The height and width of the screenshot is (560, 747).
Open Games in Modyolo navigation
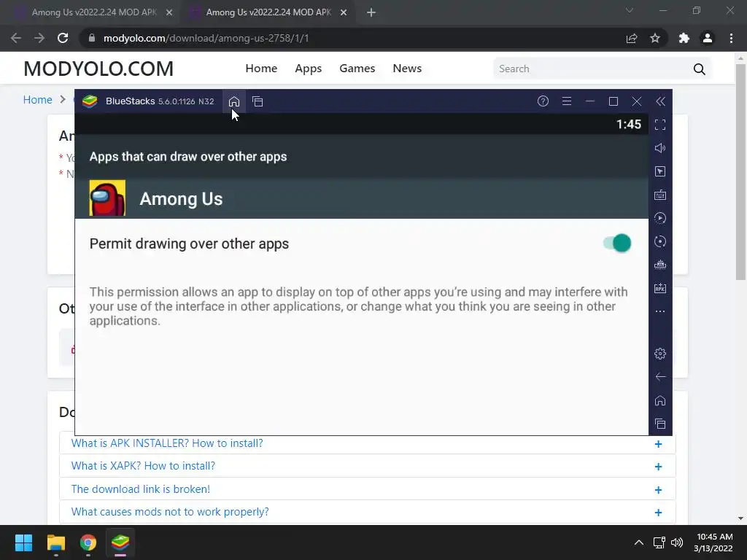(357, 69)
